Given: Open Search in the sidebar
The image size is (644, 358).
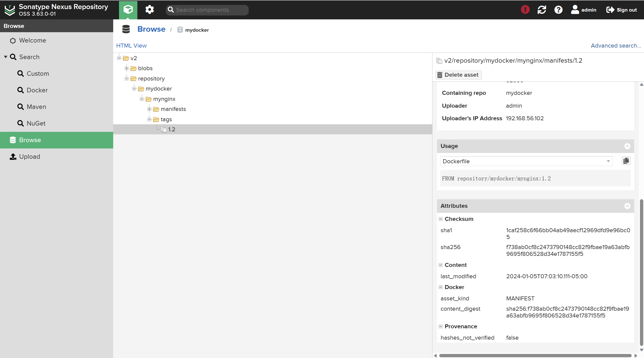Looking at the screenshot, I should 29,57.
